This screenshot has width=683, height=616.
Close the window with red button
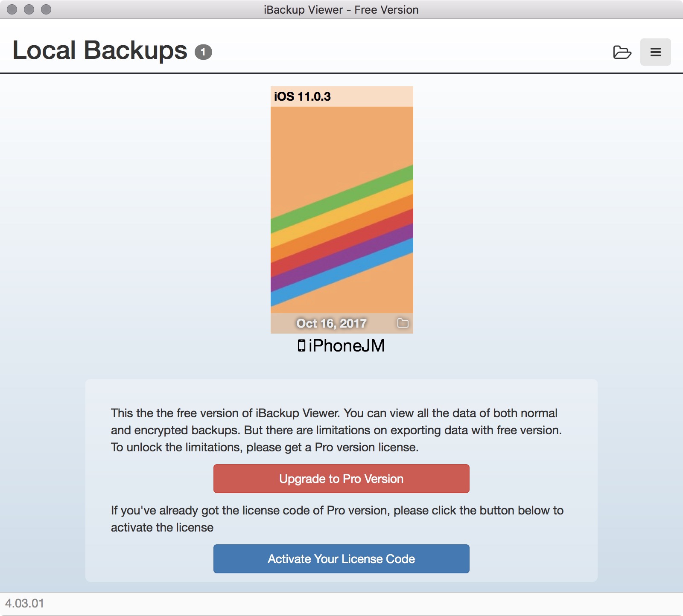[x=12, y=9]
